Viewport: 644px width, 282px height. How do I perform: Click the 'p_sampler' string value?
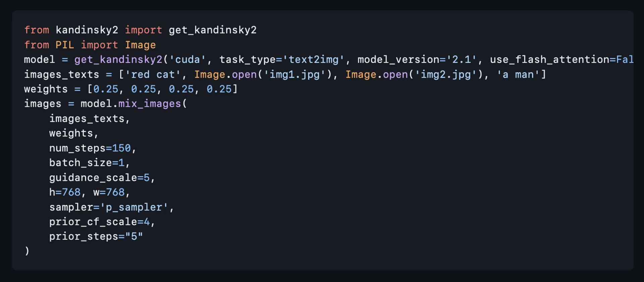pyautogui.click(x=134, y=207)
